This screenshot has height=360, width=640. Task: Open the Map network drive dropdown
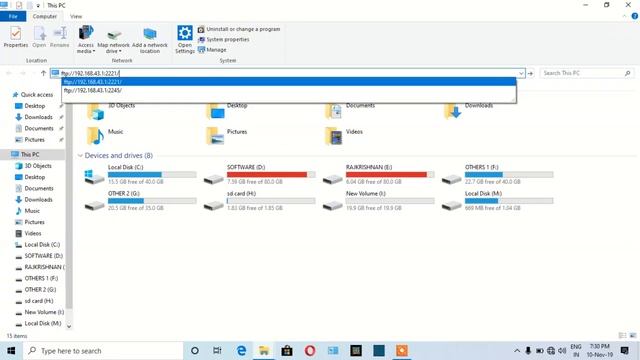[113, 41]
